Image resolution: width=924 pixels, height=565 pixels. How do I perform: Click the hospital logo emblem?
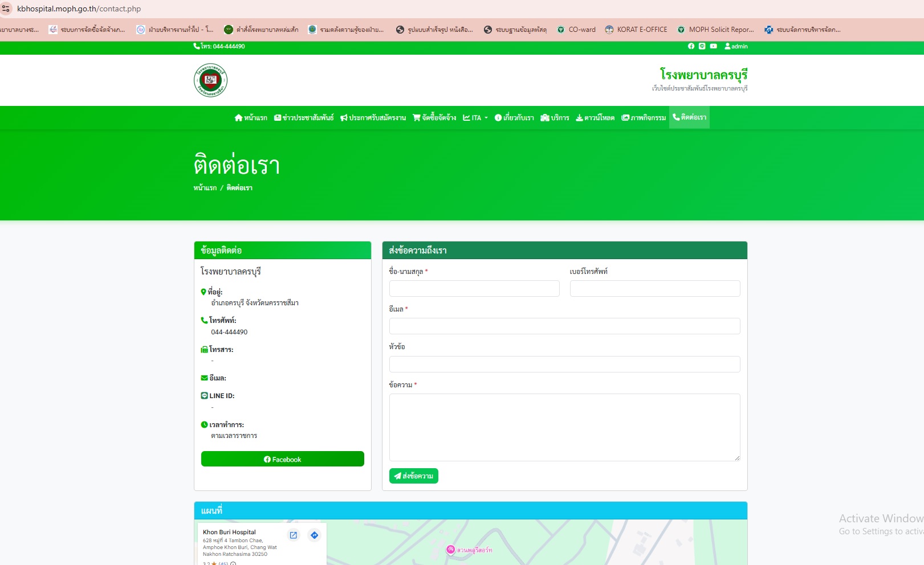point(210,80)
